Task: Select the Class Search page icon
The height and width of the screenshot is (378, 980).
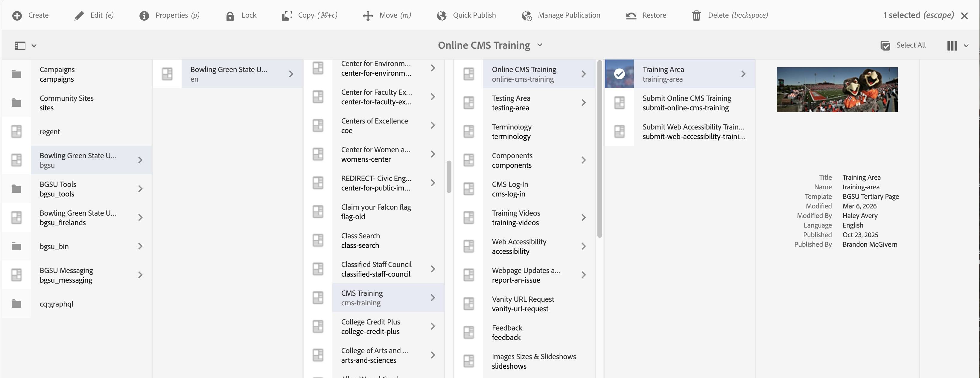Action: click(318, 240)
